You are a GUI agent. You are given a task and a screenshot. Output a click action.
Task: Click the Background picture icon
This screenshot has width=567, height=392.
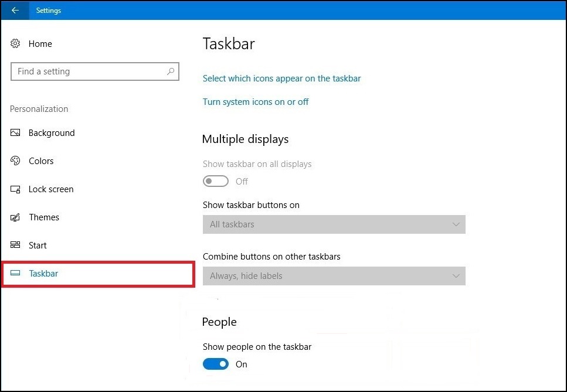tap(15, 132)
